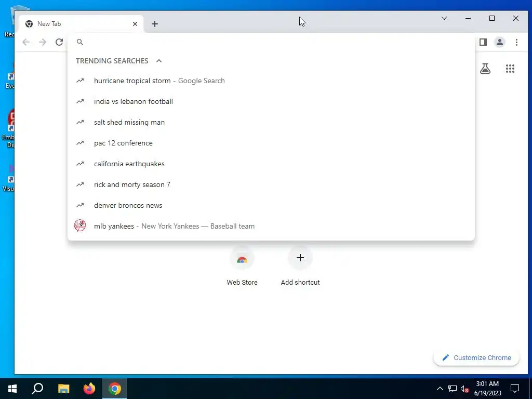Collapse the Trending Searches section
The height and width of the screenshot is (399, 532).
coord(159,61)
